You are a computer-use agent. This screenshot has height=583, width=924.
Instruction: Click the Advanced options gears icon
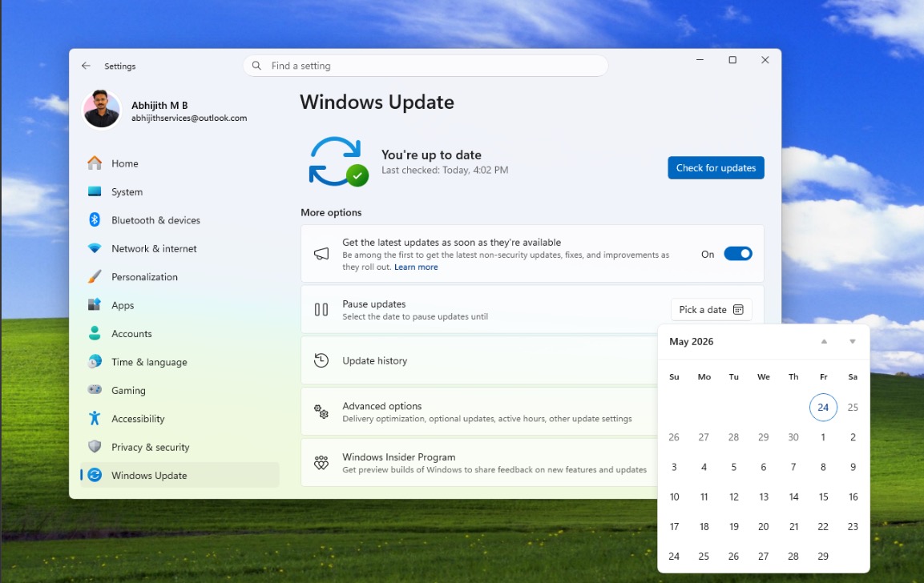[x=321, y=412]
